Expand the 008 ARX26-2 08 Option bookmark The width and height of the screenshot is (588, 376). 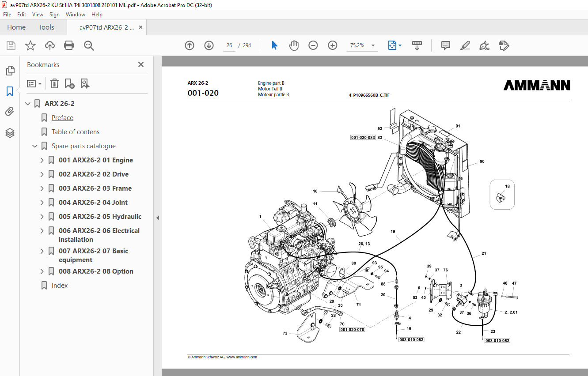[x=42, y=271]
